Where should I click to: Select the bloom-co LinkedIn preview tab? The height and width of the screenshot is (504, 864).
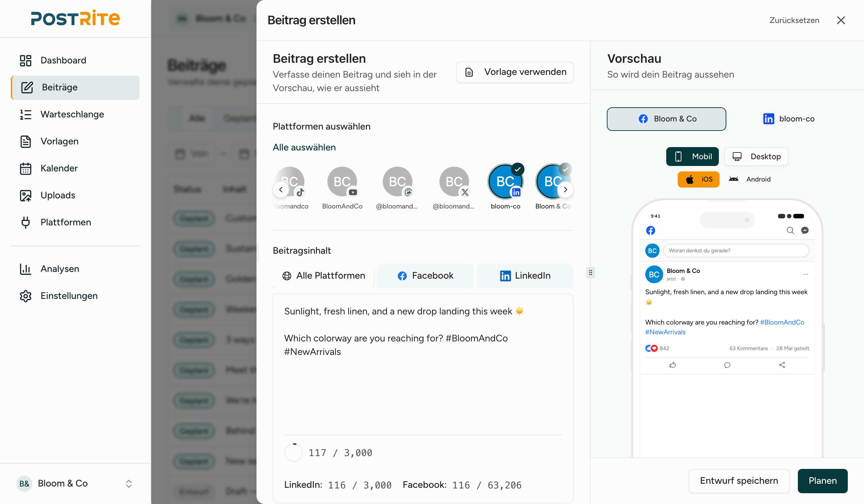[x=788, y=119]
